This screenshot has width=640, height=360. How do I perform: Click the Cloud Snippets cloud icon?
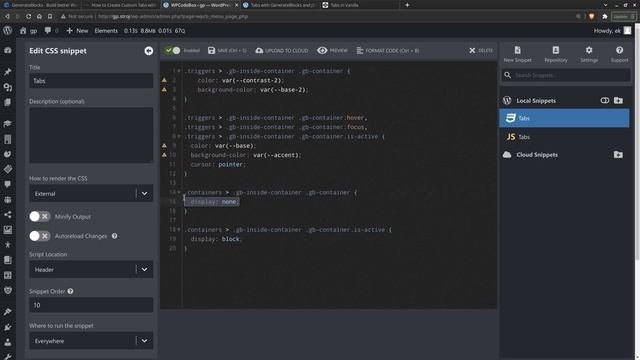coord(507,155)
